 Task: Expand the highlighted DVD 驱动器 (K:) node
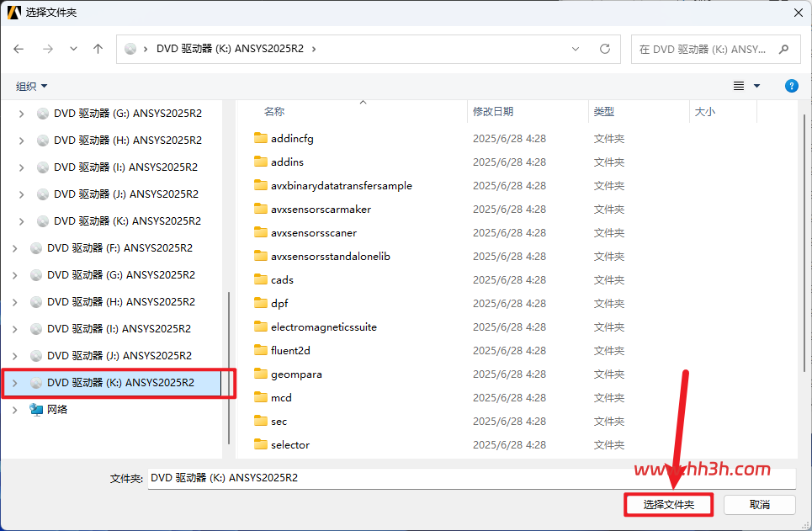[x=15, y=382]
